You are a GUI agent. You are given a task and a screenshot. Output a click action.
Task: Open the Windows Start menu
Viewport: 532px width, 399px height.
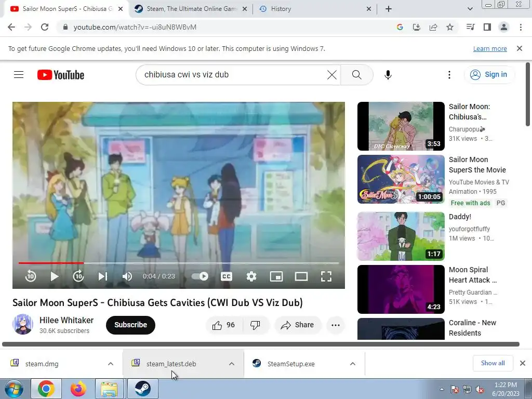(14, 389)
